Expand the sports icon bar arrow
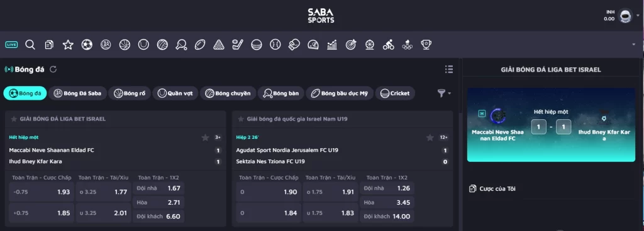The width and height of the screenshot is (644, 231). pyautogui.click(x=633, y=44)
